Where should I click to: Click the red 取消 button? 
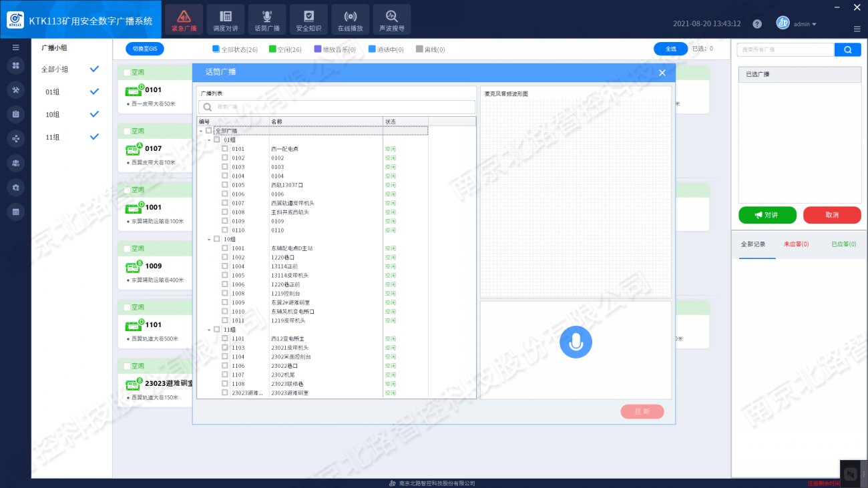pos(831,215)
